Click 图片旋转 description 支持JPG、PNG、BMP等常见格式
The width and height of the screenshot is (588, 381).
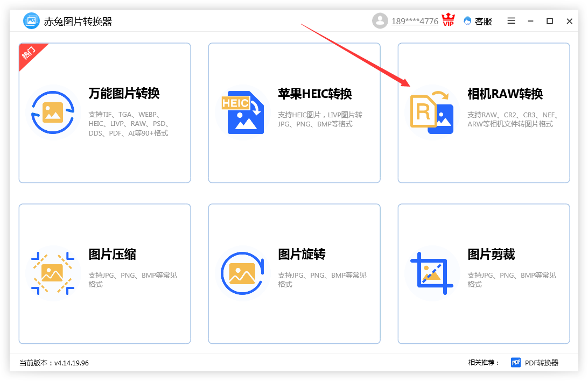(x=322, y=279)
